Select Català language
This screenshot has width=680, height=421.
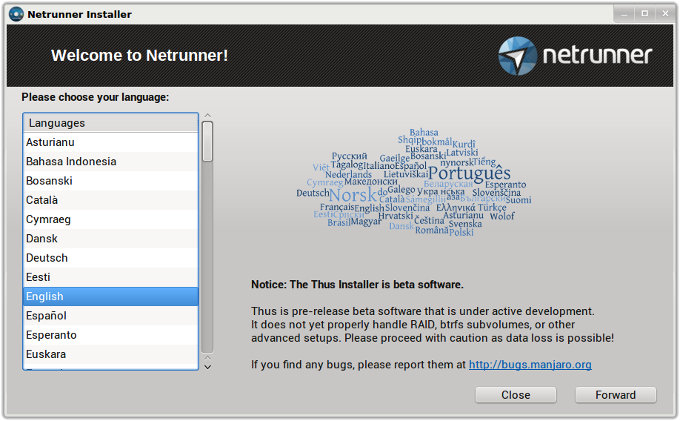click(x=111, y=200)
